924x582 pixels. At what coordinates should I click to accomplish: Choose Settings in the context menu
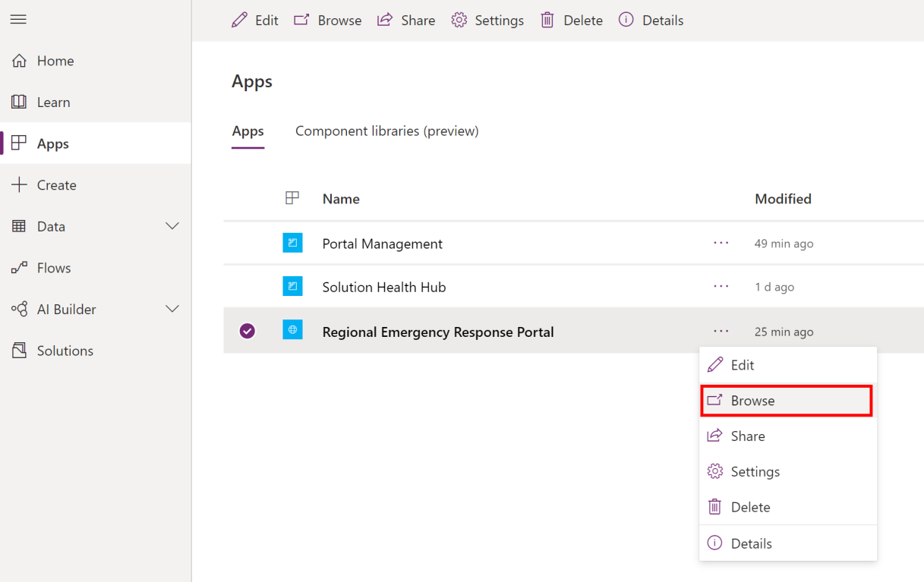click(x=787, y=472)
